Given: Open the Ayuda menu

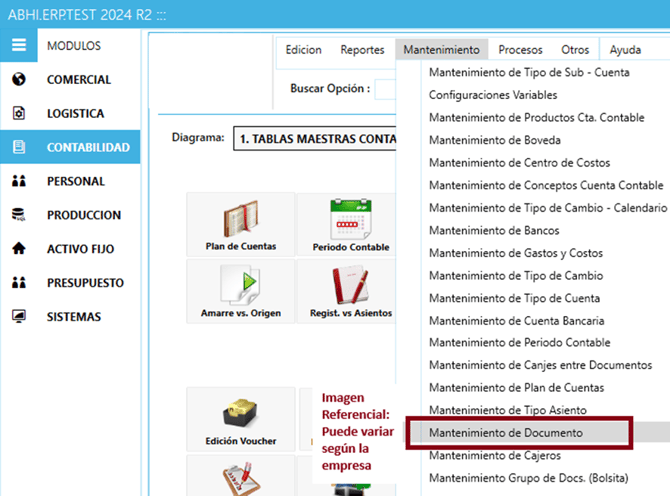Looking at the screenshot, I should [625, 50].
